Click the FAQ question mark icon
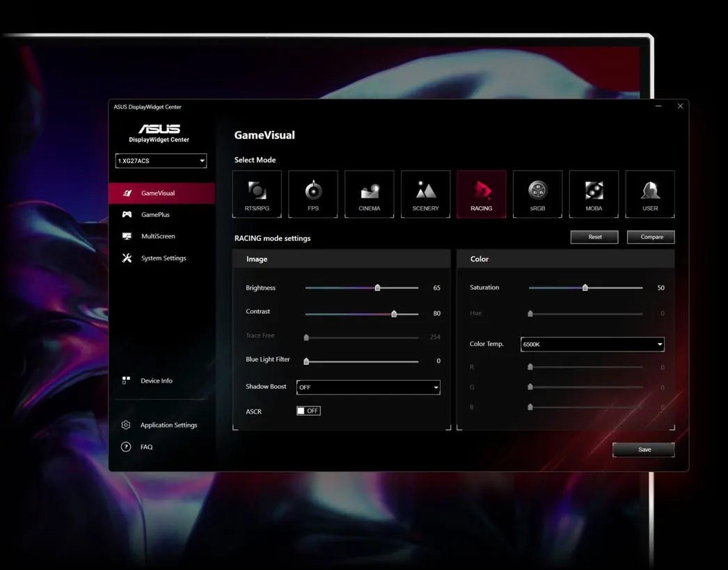This screenshot has height=570, width=728. tap(126, 447)
